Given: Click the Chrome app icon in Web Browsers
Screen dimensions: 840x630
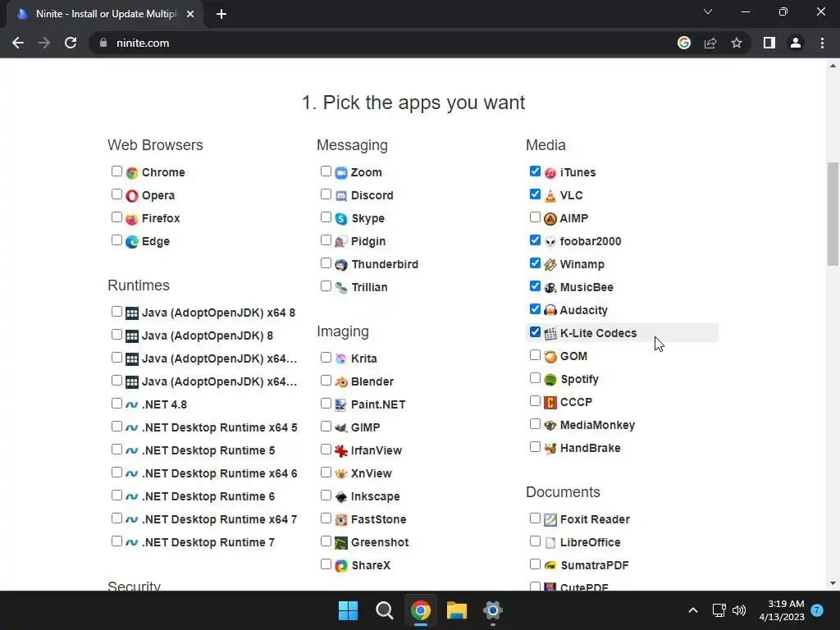Looking at the screenshot, I should coord(132,172).
